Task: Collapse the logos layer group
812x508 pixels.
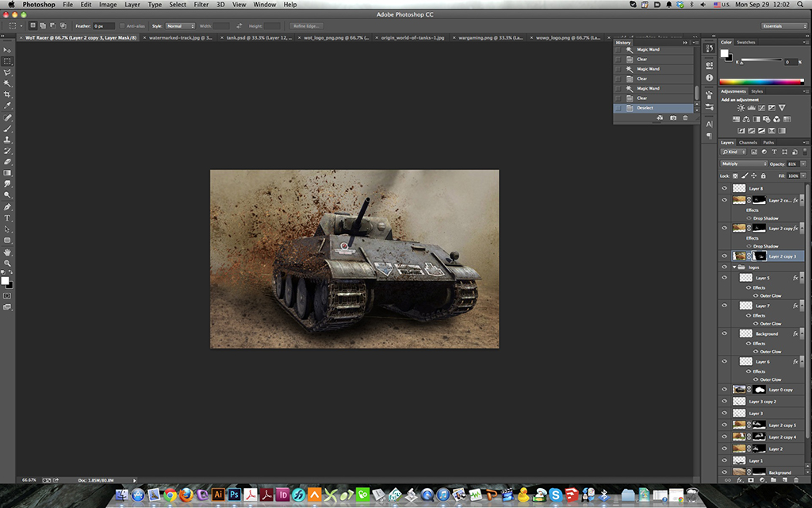Action: point(734,267)
